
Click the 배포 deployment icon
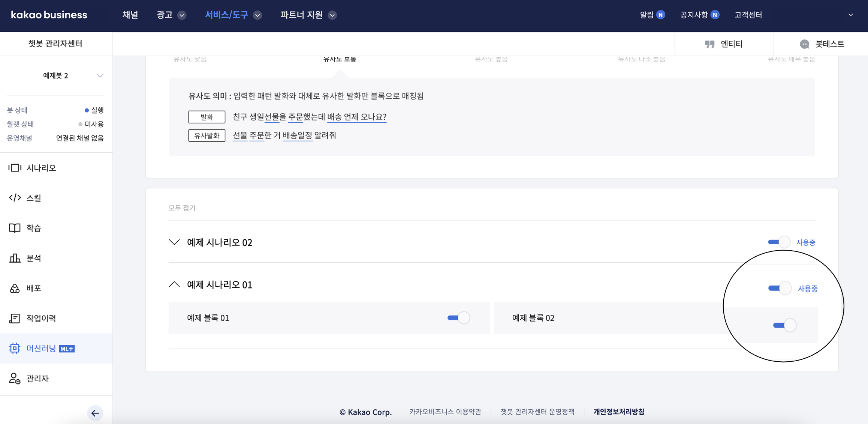pos(15,288)
